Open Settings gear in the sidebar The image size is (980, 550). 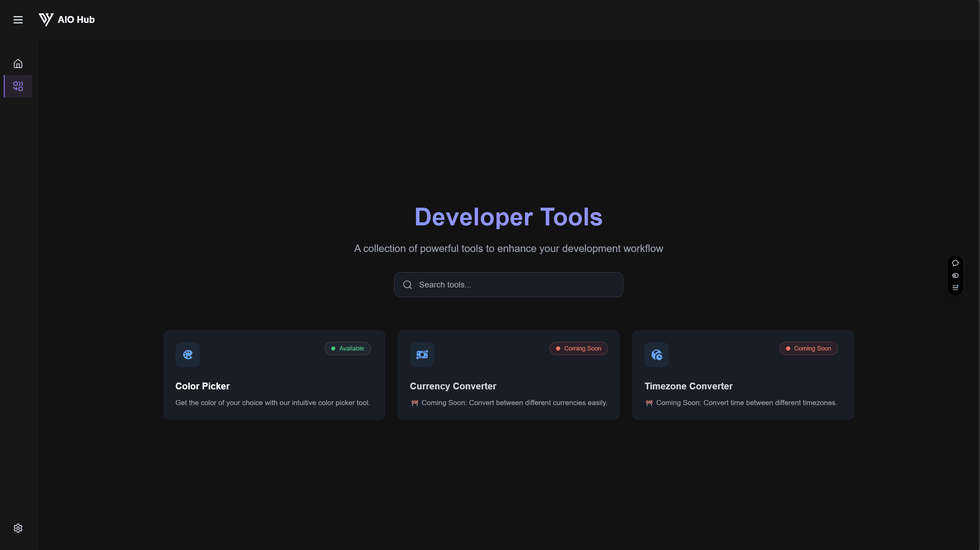tap(18, 528)
